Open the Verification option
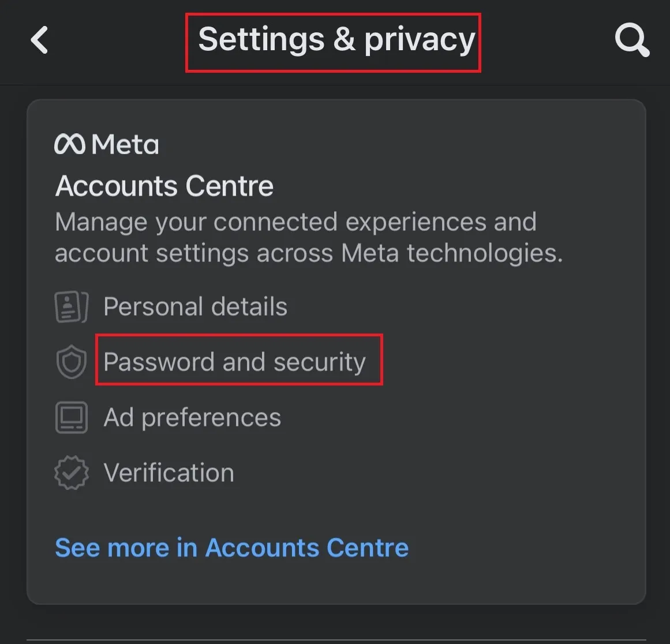Screen dimensions: 670x644 click(x=169, y=473)
